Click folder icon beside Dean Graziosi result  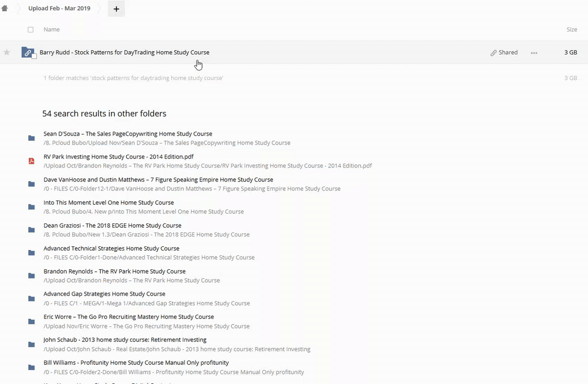pyautogui.click(x=31, y=230)
